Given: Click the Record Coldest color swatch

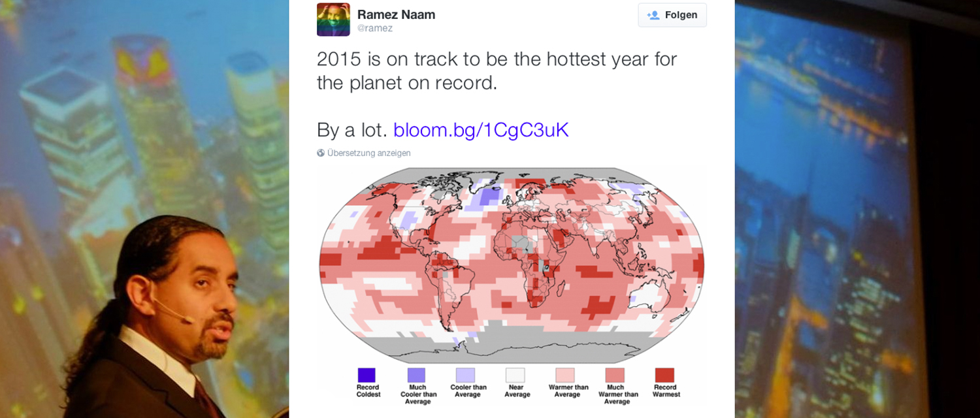Looking at the screenshot, I should [x=367, y=375].
